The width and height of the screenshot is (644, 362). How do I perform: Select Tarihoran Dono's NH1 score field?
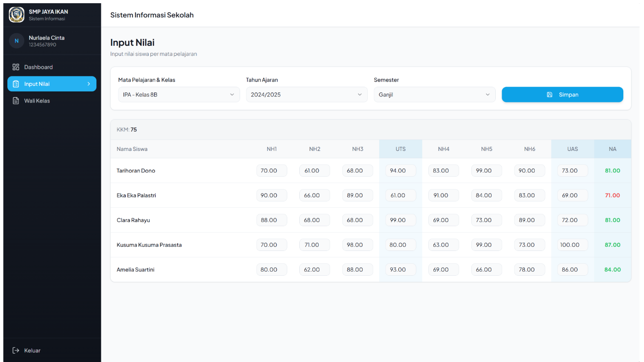coord(272,171)
